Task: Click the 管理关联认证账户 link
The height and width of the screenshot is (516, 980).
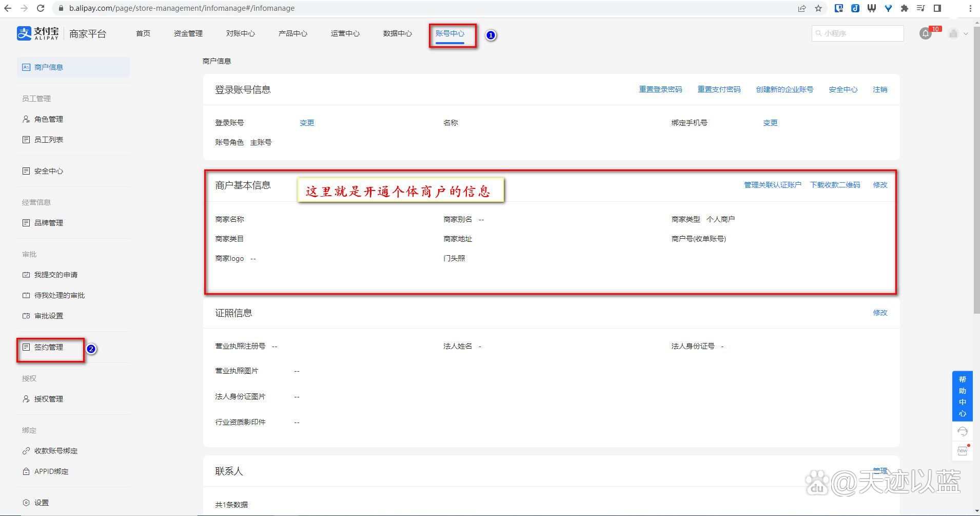Action: pyautogui.click(x=773, y=185)
